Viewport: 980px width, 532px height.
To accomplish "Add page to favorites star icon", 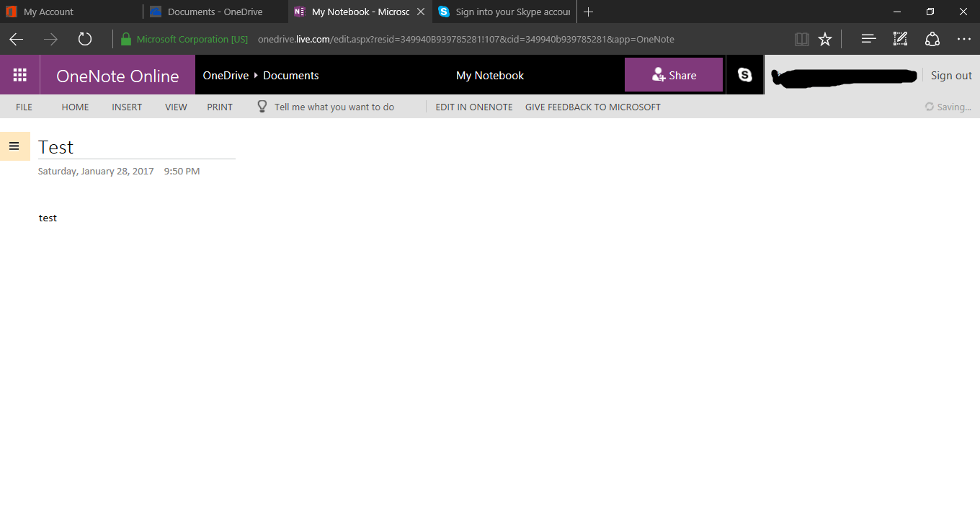I will click(825, 39).
